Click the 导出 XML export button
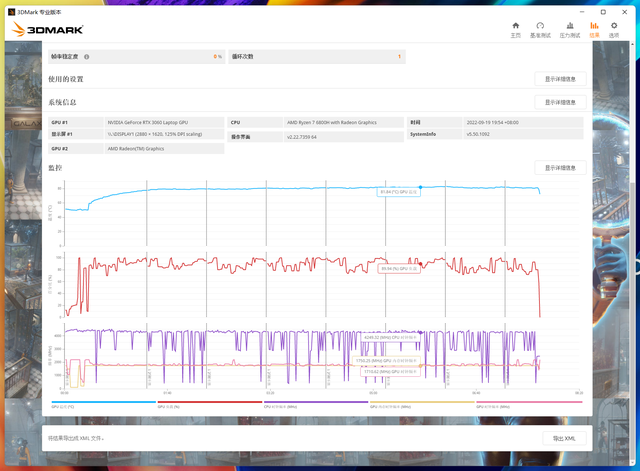This screenshot has width=640, height=471. pos(564,438)
